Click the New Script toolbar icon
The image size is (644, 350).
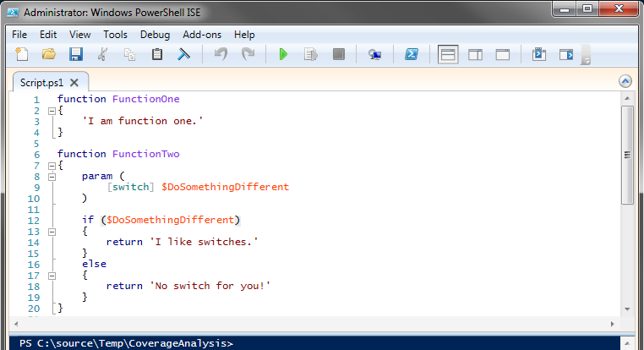[x=22, y=55]
